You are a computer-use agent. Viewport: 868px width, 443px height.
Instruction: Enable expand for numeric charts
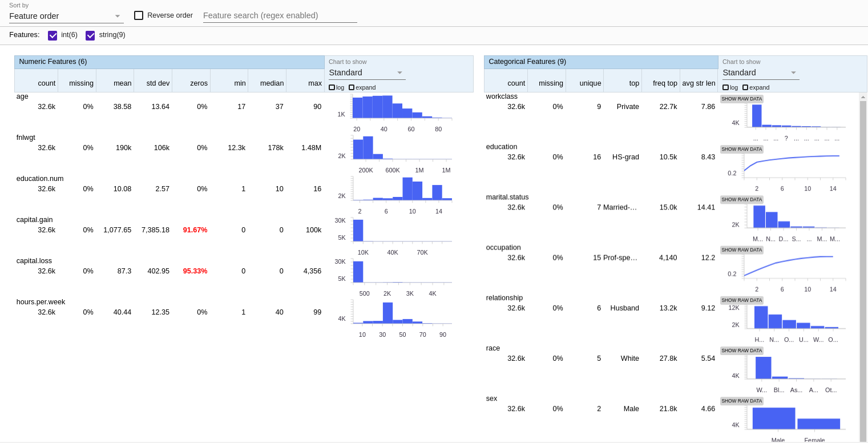352,87
